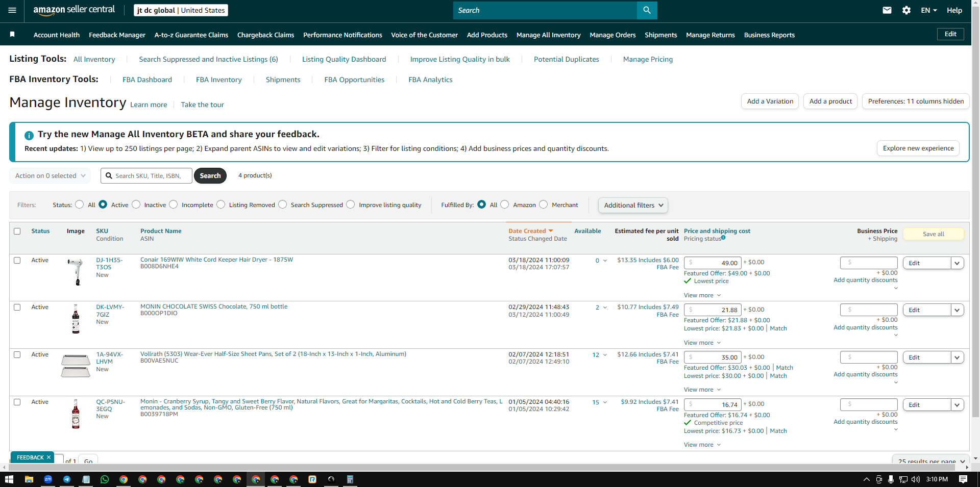
Task: Show hidden system tray icons
Action: [866, 479]
